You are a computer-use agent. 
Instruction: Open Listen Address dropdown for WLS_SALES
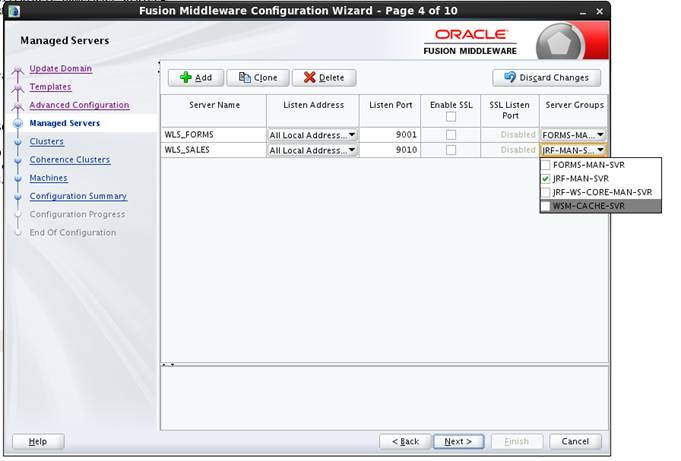312,150
